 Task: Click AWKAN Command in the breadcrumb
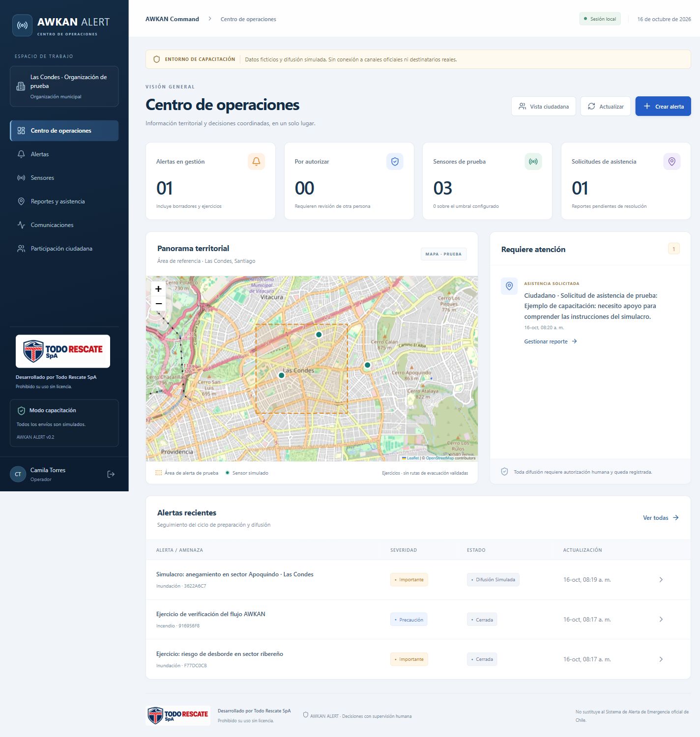(x=172, y=19)
